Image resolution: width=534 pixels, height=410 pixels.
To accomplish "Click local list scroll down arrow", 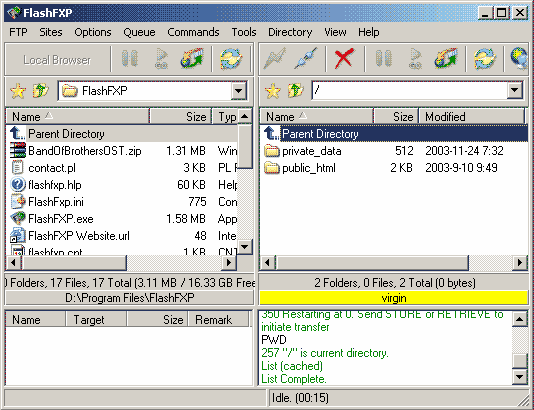I will click(x=245, y=246).
